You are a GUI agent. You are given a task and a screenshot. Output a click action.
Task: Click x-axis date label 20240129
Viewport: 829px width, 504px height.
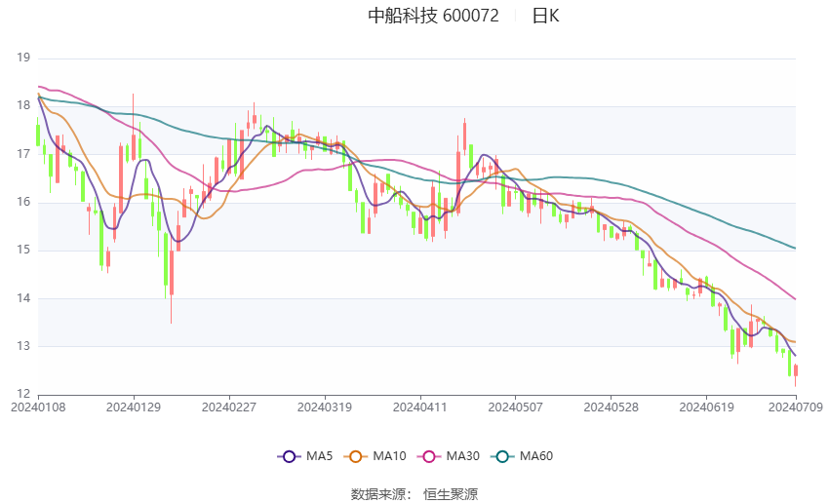coord(134,407)
